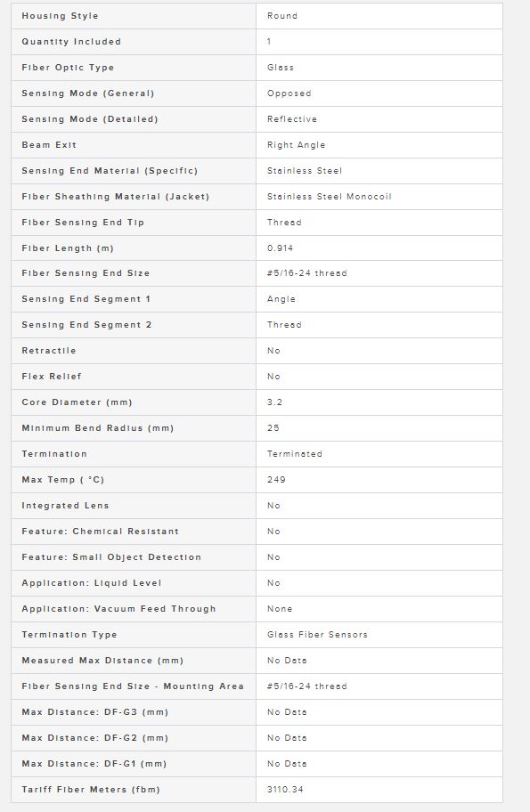530x812 pixels.
Task: Click the Fiber Optic Type label
Action: click(x=68, y=68)
